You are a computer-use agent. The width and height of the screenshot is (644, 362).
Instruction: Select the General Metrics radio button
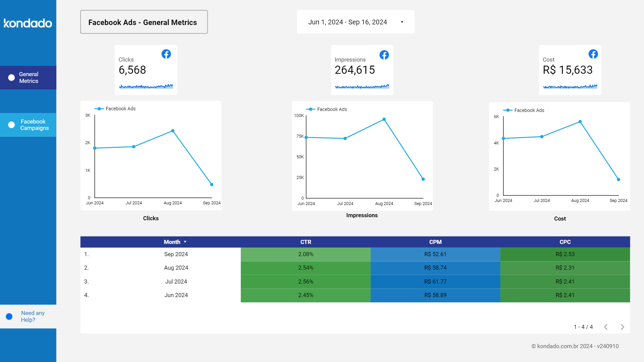(x=11, y=77)
